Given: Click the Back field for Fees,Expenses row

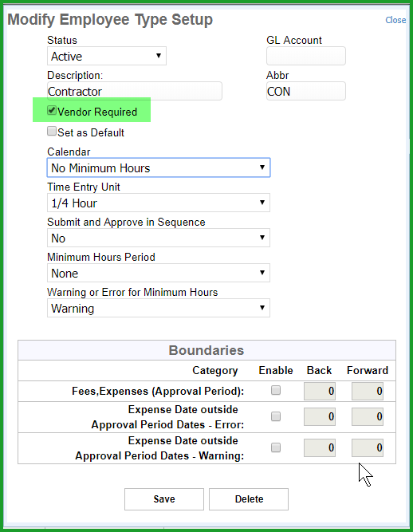Looking at the screenshot, I should pos(320,391).
